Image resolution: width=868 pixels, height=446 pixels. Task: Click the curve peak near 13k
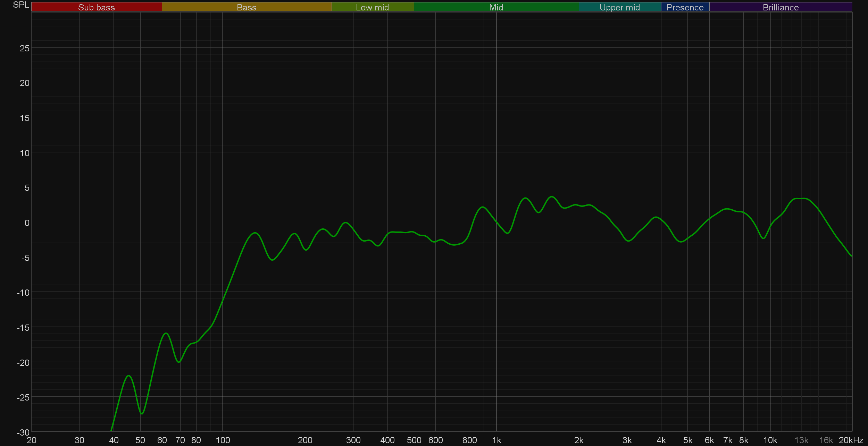point(801,199)
